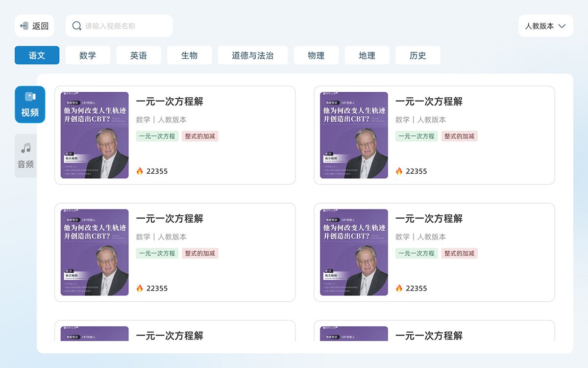Click pink 整式的加减 tag in second-row right card
Image resolution: width=588 pixels, height=368 pixels.
(x=460, y=254)
